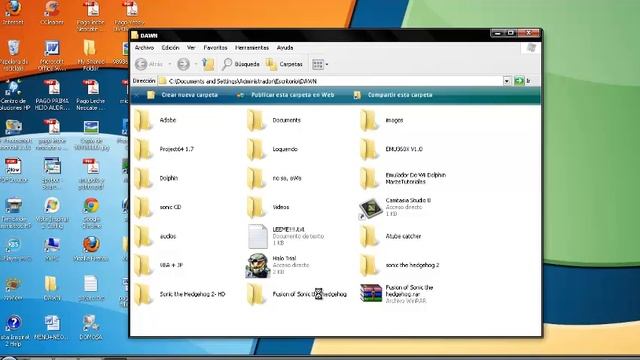Open Google Chrome desktop shortcut
This screenshot has height=360, width=640.
pos(91,213)
